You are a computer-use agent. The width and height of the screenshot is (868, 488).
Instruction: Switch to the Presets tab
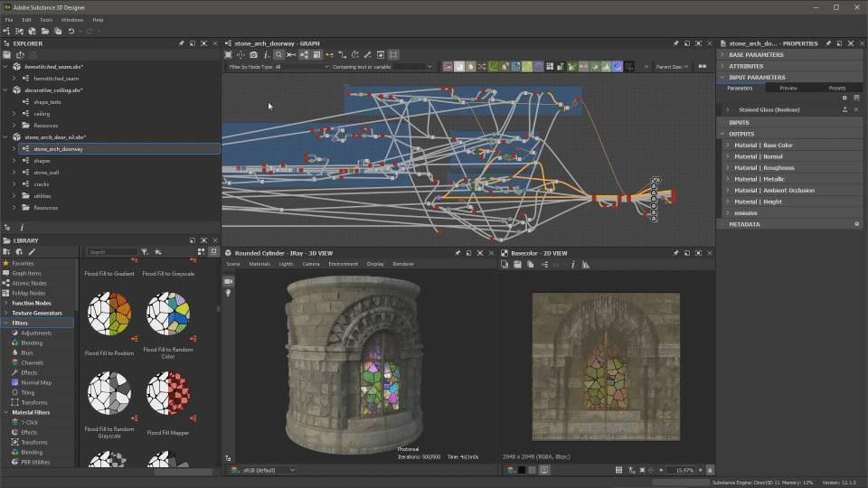pos(836,89)
